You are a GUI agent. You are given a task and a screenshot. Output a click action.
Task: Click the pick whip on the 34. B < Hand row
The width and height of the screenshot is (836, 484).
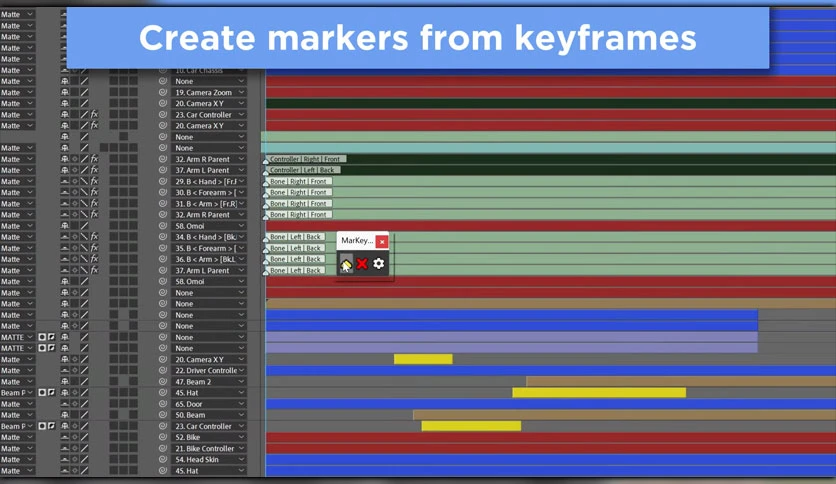tap(163, 237)
